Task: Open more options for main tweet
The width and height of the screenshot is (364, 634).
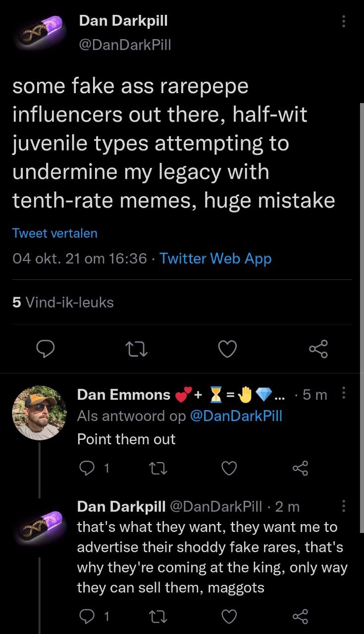Action: [x=344, y=21]
